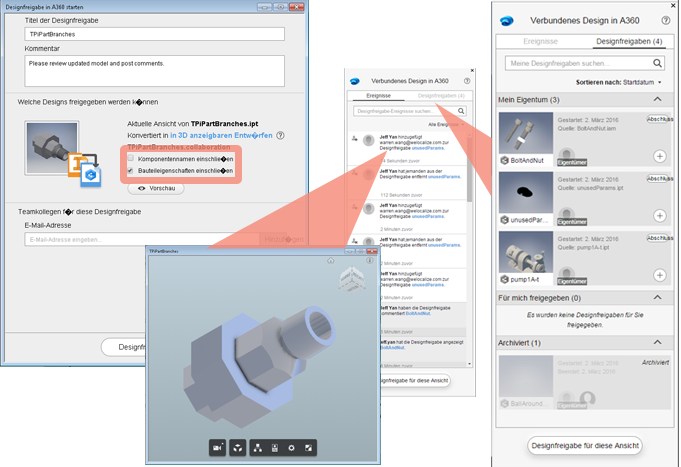
Task: Select Designfreigaben (4) tab in the large panel
Action: click(629, 41)
